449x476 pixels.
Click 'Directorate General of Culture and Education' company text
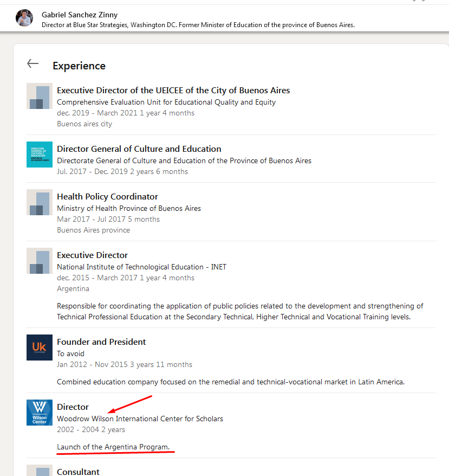point(184,160)
